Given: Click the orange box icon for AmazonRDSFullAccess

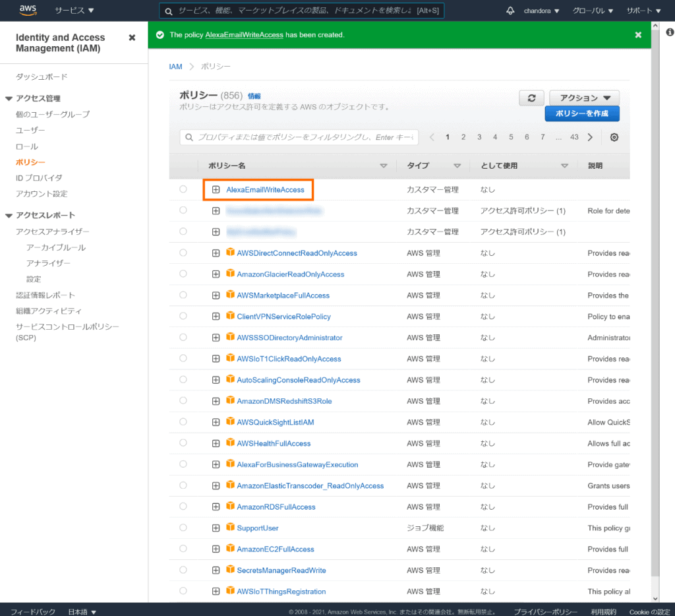Looking at the screenshot, I should [x=230, y=506].
